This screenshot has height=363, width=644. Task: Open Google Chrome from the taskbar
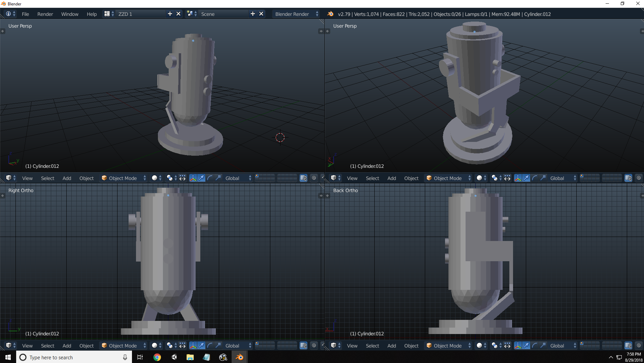click(x=157, y=357)
